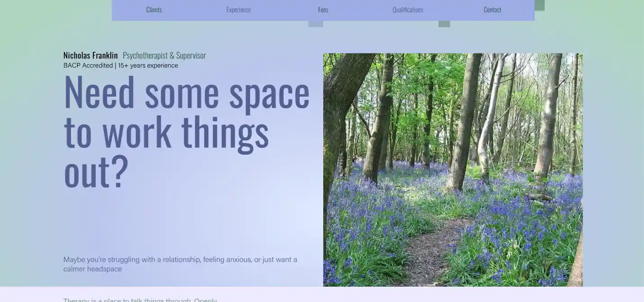Screen dimensions: 644x302
Task: Click the 'Maybe you're struggling' paragraph
Action: (x=180, y=260)
